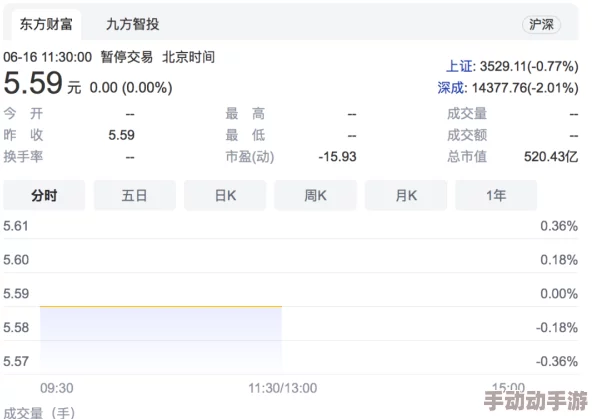Image resolution: width=594 pixels, height=419 pixels.
Task: Click the 14377.76(-2.01%) index value
Action: 525,88
